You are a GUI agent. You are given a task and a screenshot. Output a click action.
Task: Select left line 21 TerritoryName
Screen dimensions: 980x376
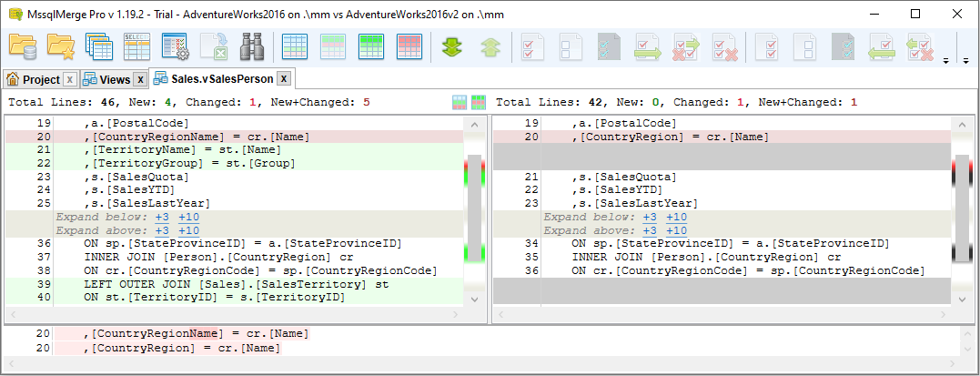click(x=235, y=150)
